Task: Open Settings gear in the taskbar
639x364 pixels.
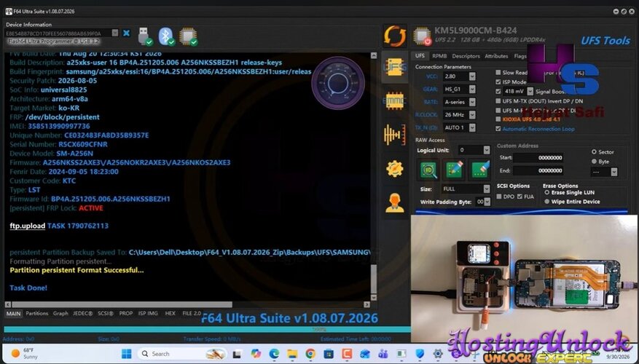Action: pyautogui.click(x=438, y=353)
